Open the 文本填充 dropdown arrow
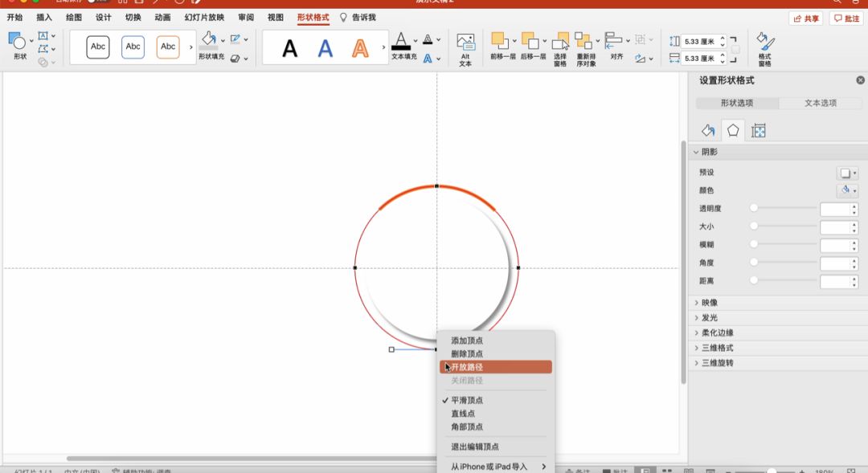The height and width of the screenshot is (473, 868). click(416, 41)
